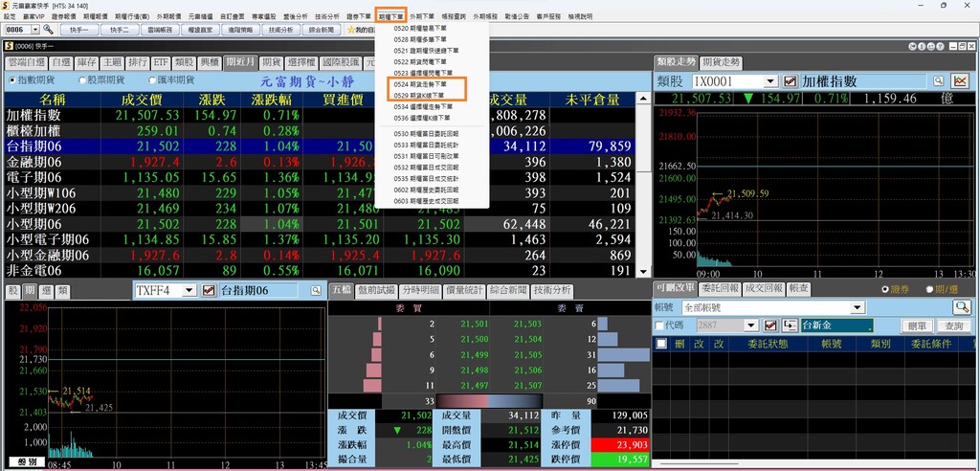Click the third round icon in 快手一 header
This screenshot has height=471, width=980.
(x=932, y=46)
